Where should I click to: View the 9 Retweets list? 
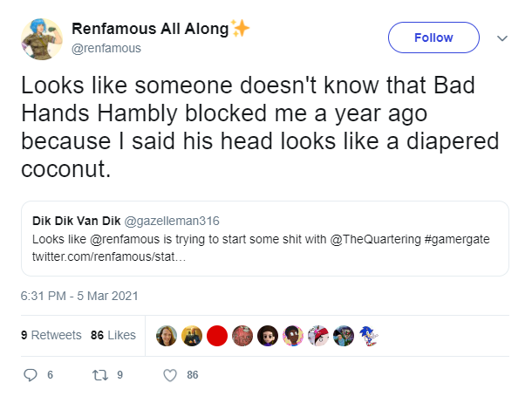(x=51, y=335)
